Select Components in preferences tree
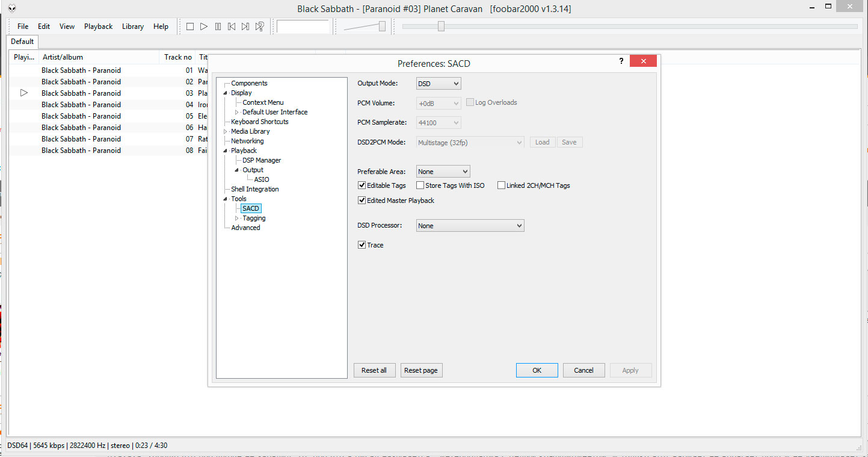The width and height of the screenshot is (868, 457). (249, 83)
